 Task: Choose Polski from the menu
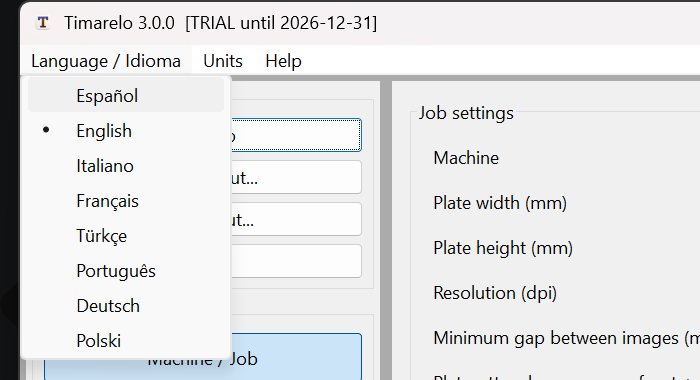point(126,341)
